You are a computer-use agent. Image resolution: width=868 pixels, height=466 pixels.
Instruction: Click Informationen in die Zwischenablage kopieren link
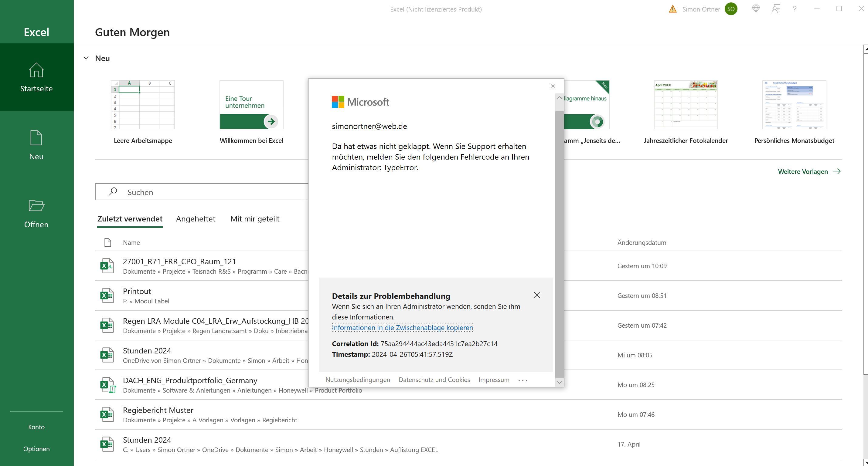[402, 328]
